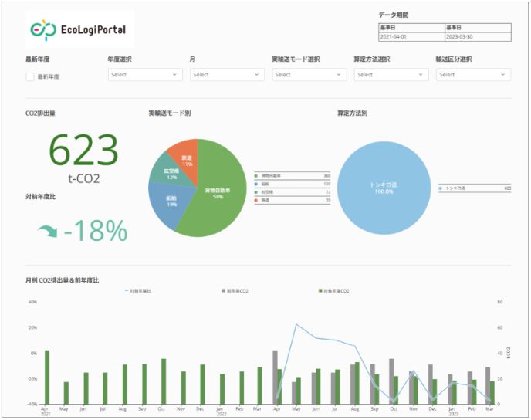Click 貨物自動車 legend row in table
Viewport: 531px width, 420px height.
coord(292,176)
